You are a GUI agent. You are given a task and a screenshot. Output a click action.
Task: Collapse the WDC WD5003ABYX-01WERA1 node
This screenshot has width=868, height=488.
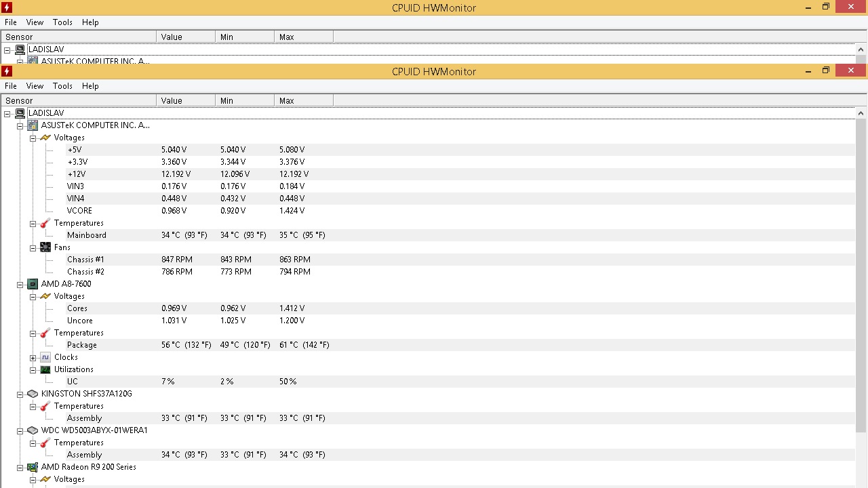[20, 430]
